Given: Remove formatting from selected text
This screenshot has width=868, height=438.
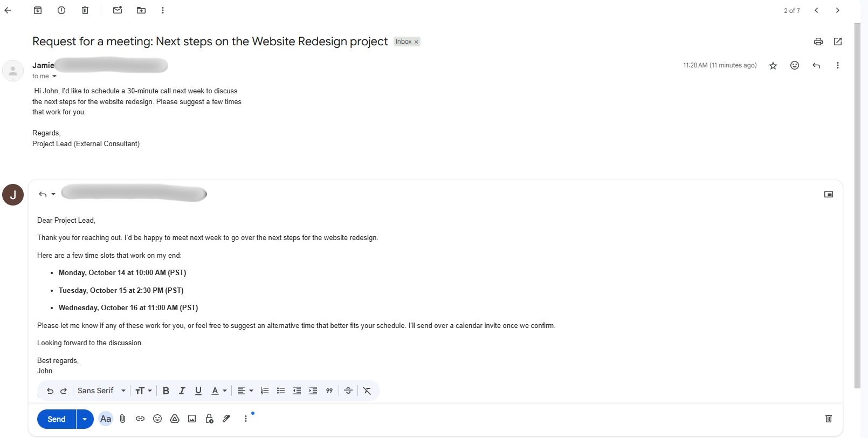Looking at the screenshot, I should click(x=367, y=391).
